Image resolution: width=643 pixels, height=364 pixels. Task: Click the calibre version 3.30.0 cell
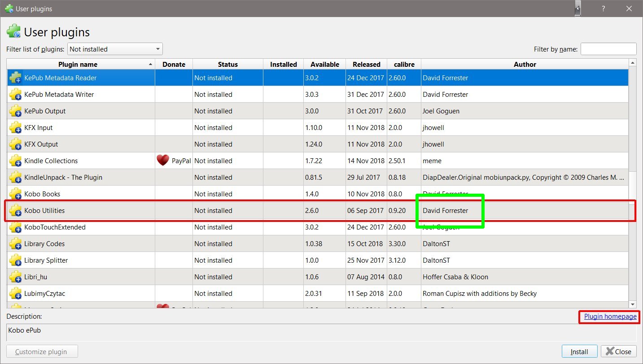tap(397, 243)
